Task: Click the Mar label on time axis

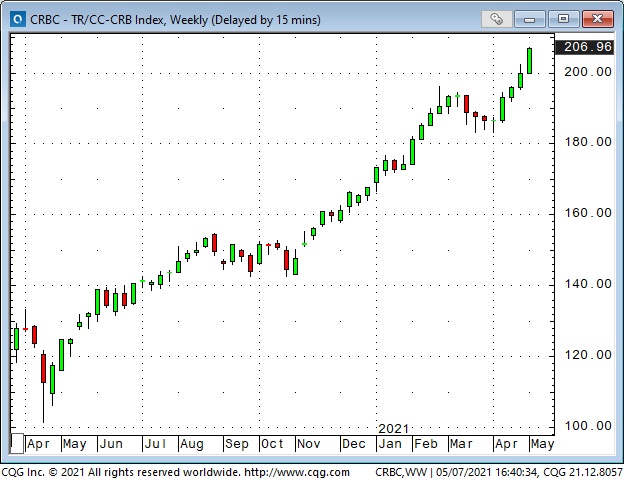Action: coord(461,444)
